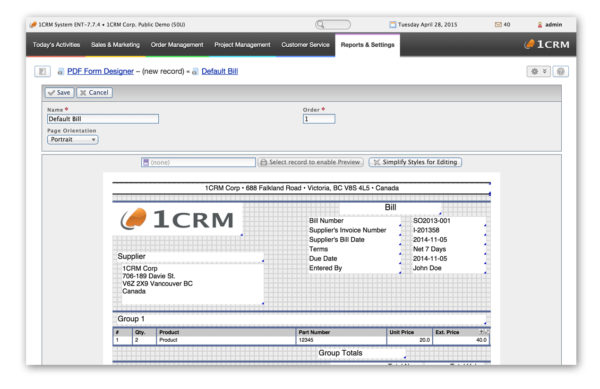Select the Bill Number label
Viewport: 600px width, 389px height.
(x=326, y=221)
